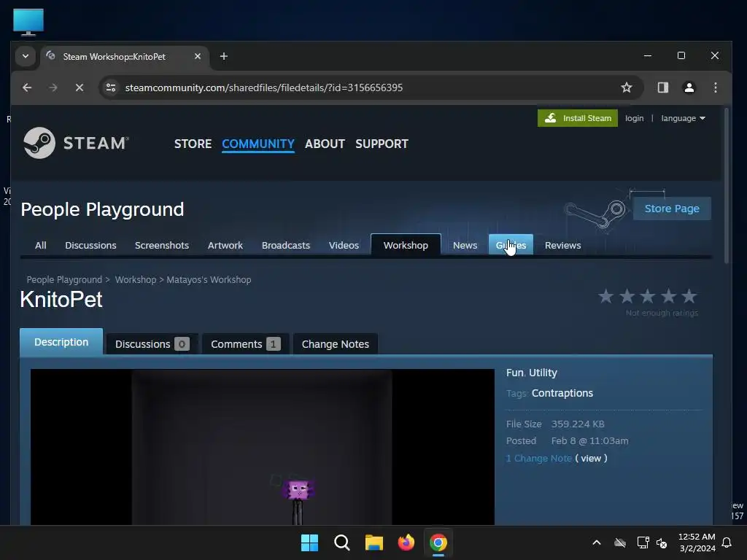Open the ABOUT menu item
This screenshot has width=747, height=560.
(x=325, y=144)
